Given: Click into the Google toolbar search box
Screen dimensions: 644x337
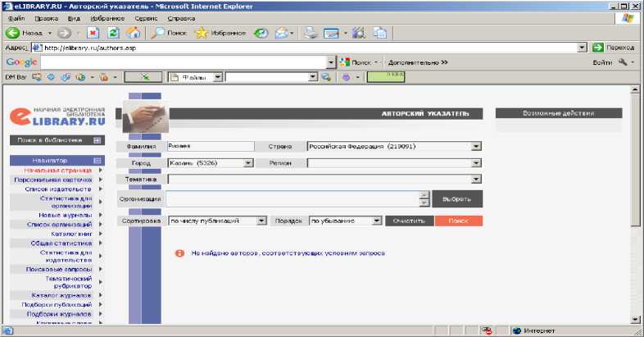Looking at the screenshot, I should (184, 62).
